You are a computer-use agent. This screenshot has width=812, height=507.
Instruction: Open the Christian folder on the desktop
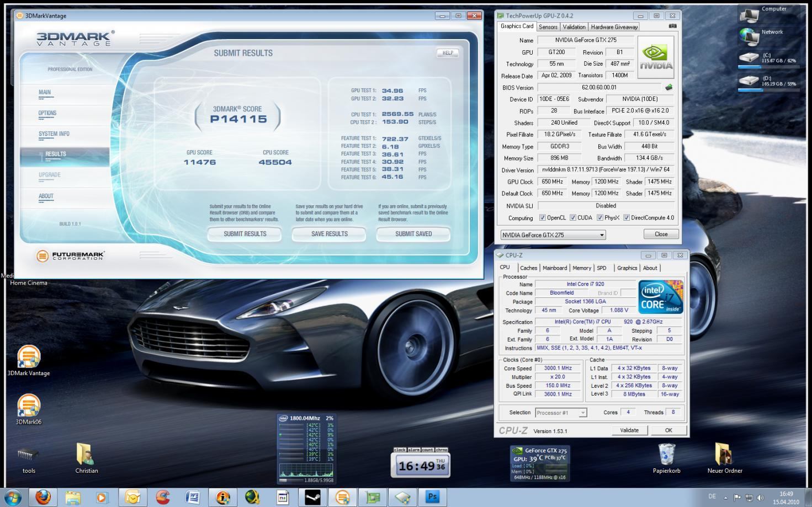pyautogui.click(x=87, y=458)
